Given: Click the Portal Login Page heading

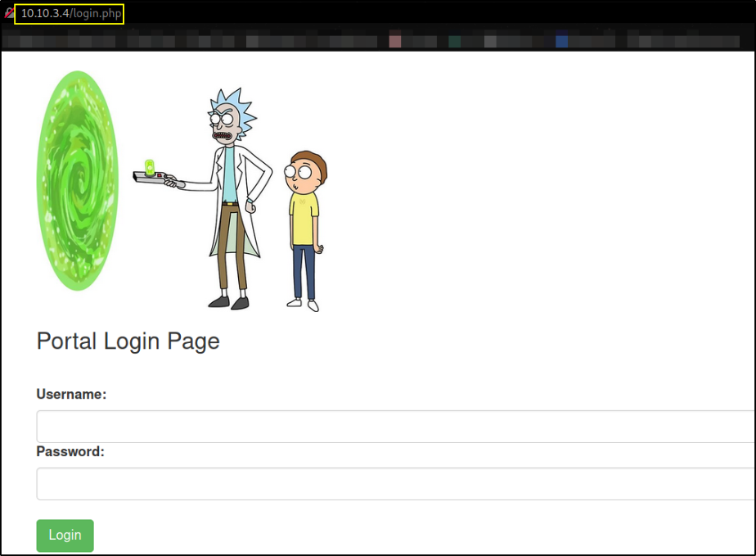Looking at the screenshot, I should tap(128, 341).
